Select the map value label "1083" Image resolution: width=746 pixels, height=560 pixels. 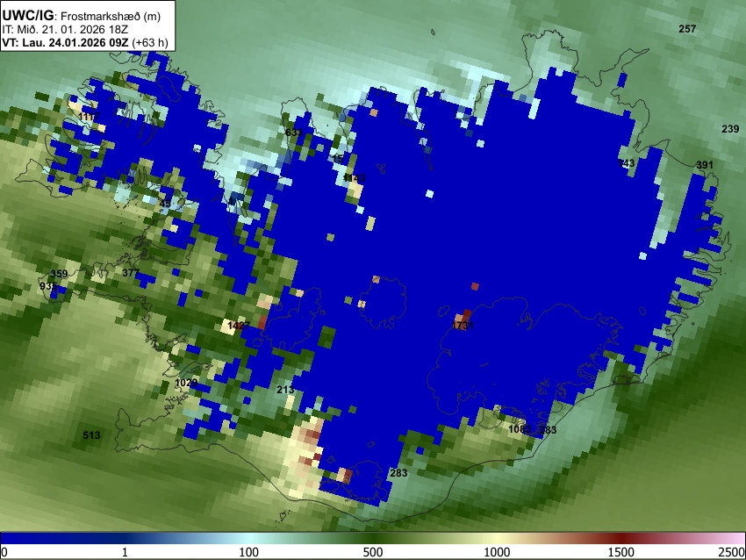tap(520, 429)
